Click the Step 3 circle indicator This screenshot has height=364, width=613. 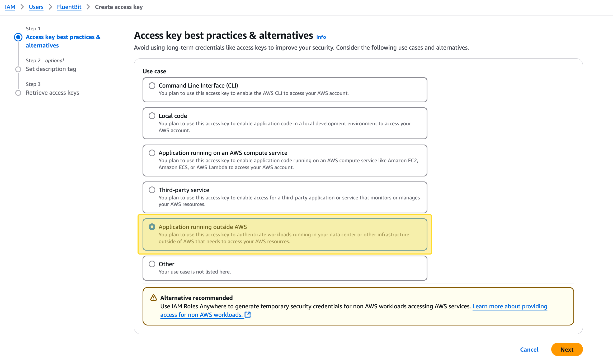pos(18,93)
